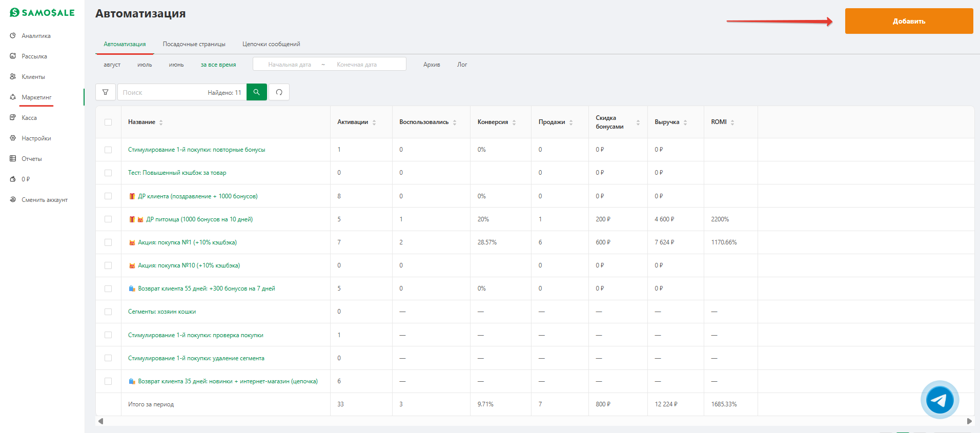Click the Начальная дата field
980x433 pixels.
point(290,65)
